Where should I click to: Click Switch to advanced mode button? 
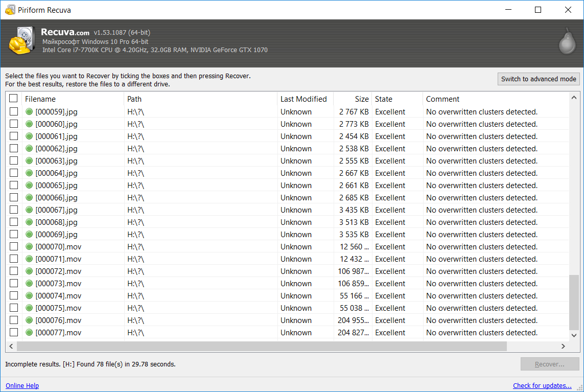[539, 79]
